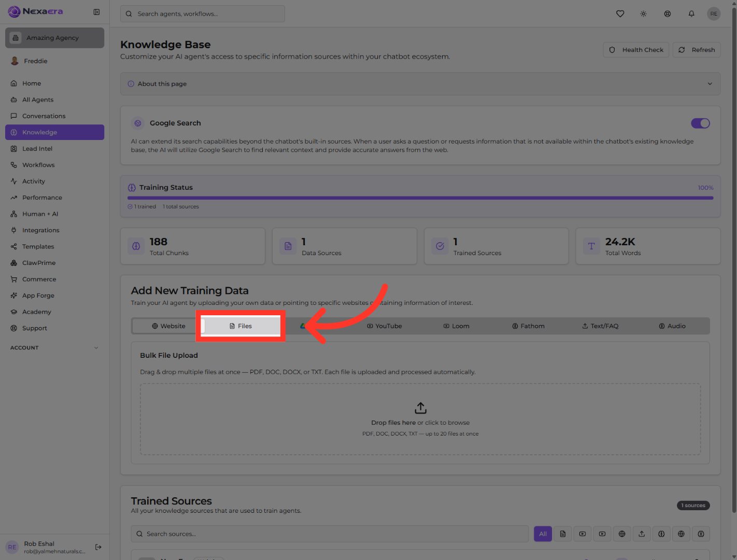Click the Nexaera logo
This screenshot has width=737, height=560.
[36, 11]
